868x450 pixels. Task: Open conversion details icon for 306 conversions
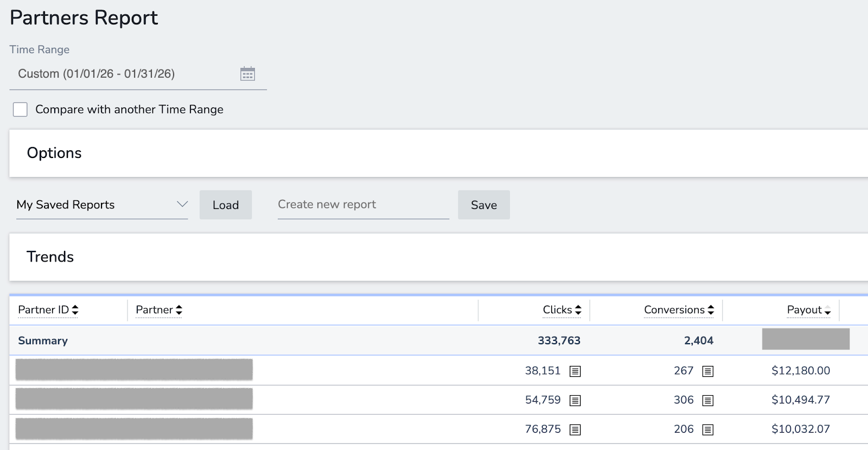[707, 401]
